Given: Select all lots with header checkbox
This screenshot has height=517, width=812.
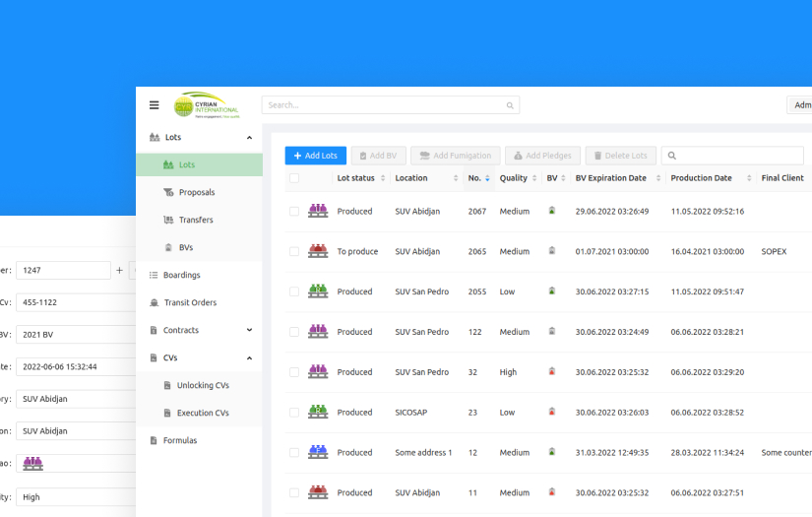Looking at the screenshot, I should 294,178.
